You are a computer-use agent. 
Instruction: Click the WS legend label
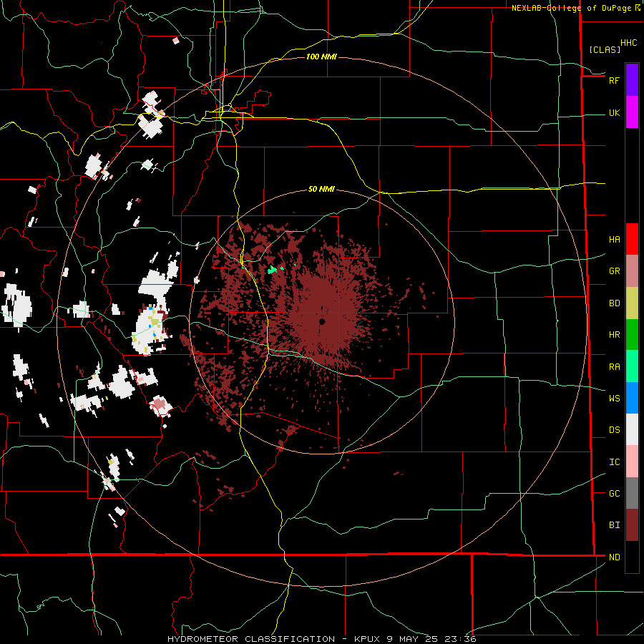[614, 399]
